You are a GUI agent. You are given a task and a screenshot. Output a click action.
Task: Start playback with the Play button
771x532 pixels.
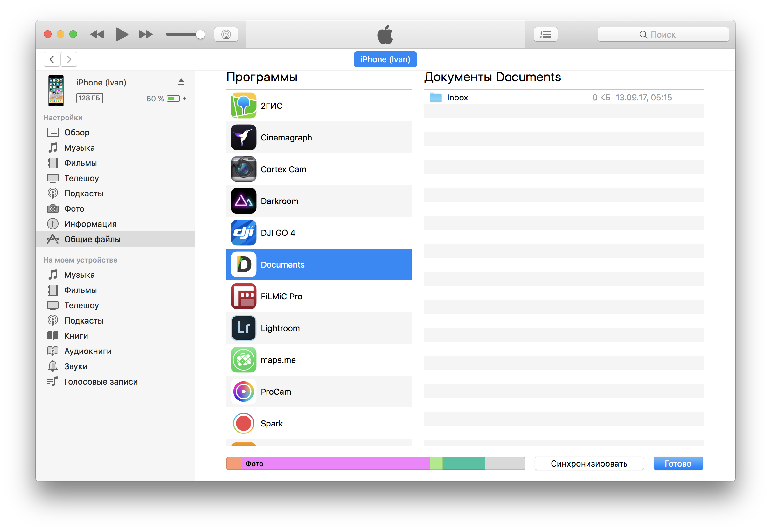[x=122, y=34]
